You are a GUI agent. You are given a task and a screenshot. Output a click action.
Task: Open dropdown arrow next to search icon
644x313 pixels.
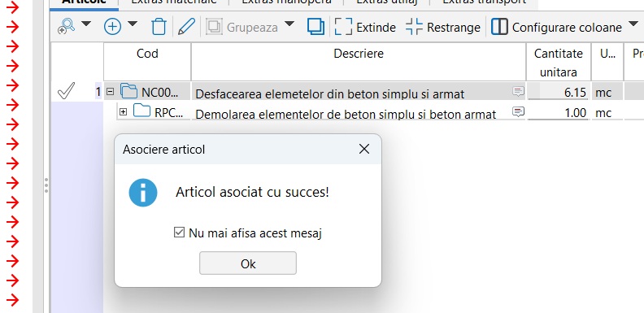coord(86,24)
